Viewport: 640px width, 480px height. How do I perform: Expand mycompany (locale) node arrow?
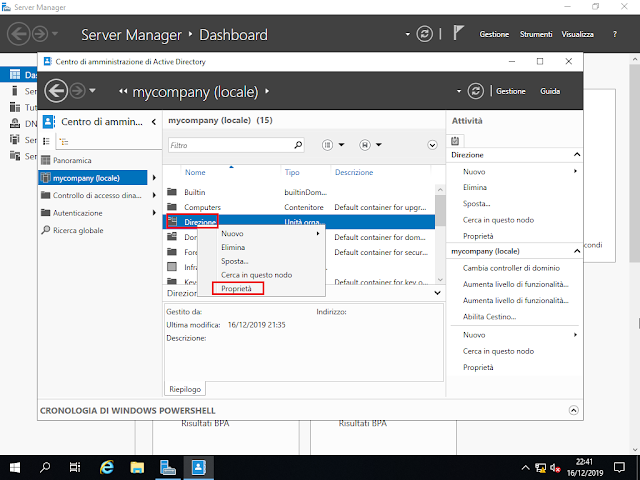[x=154, y=178]
